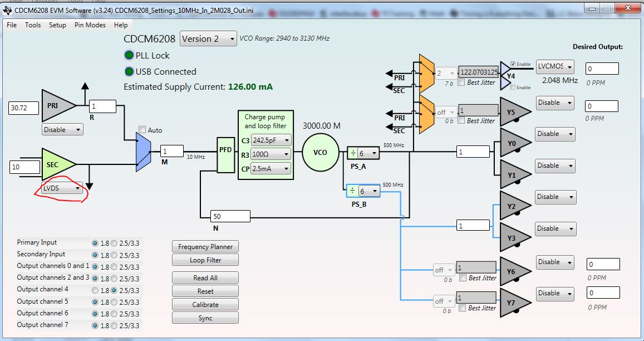The height and width of the screenshot is (341, 644).
Task: Open the Setup menu
Action: pos(57,25)
